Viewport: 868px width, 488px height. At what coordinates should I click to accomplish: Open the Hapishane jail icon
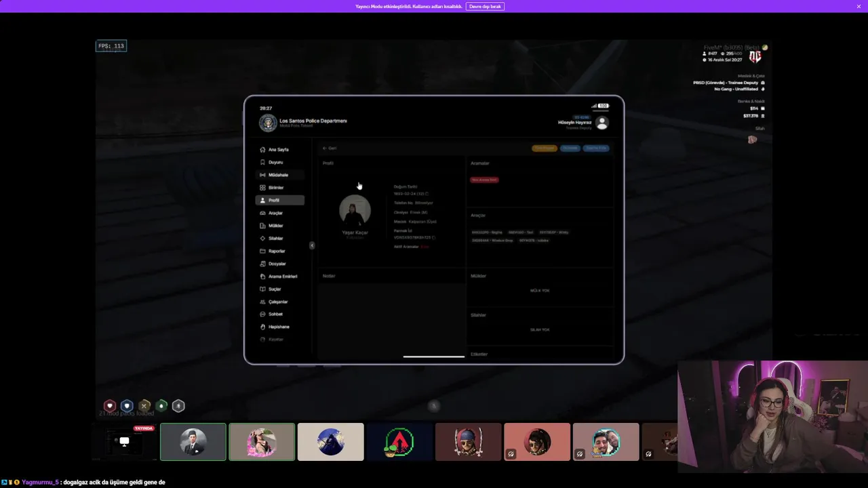262,327
